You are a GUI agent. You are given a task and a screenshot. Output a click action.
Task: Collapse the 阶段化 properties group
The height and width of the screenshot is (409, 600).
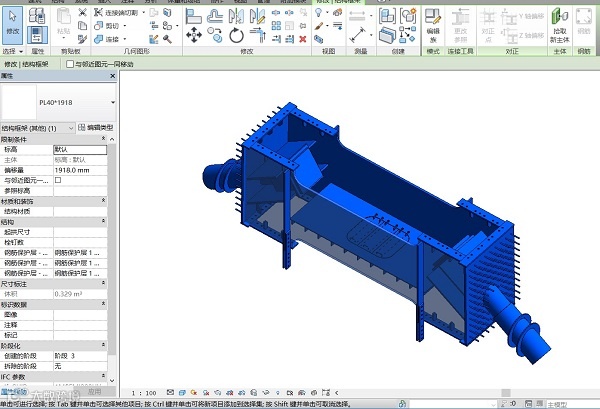click(x=103, y=345)
